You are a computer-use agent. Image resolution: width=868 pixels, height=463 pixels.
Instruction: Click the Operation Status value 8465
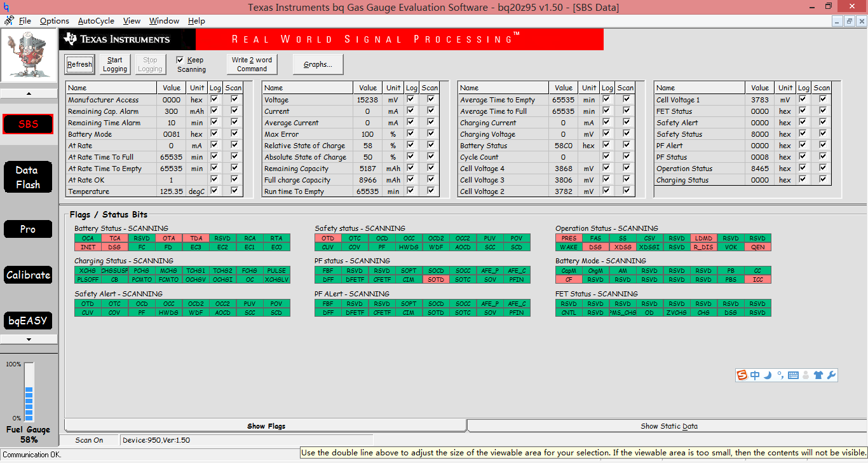pos(760,169)
